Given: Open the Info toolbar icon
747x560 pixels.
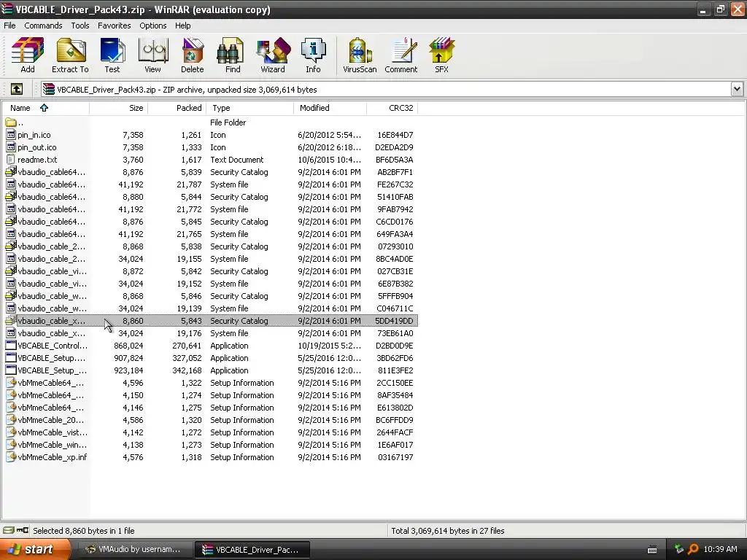Looking at the screenshot, I should [x=313, y=55].
